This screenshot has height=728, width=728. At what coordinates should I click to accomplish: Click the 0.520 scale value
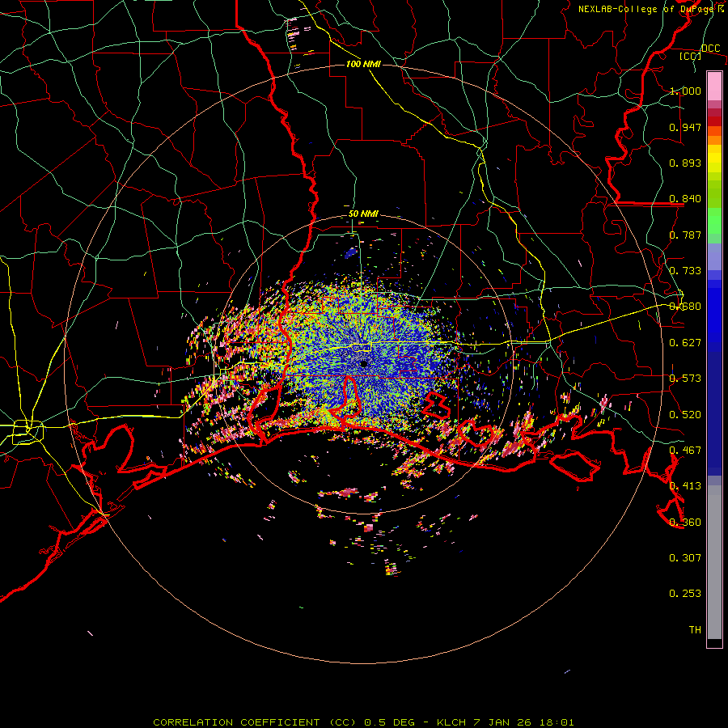point(685,415)
